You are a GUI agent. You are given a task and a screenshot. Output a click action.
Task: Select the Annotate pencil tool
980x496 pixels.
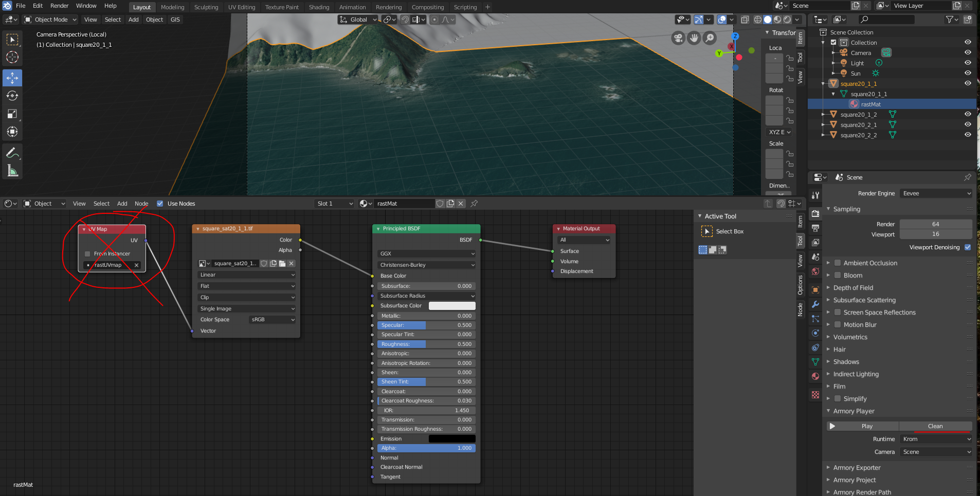coord(12,153)
